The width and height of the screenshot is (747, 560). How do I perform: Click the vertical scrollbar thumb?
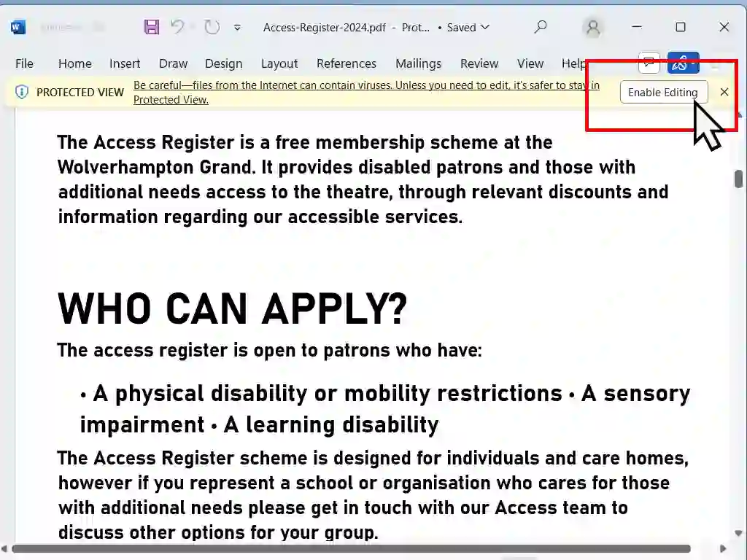tap(738, 179)
